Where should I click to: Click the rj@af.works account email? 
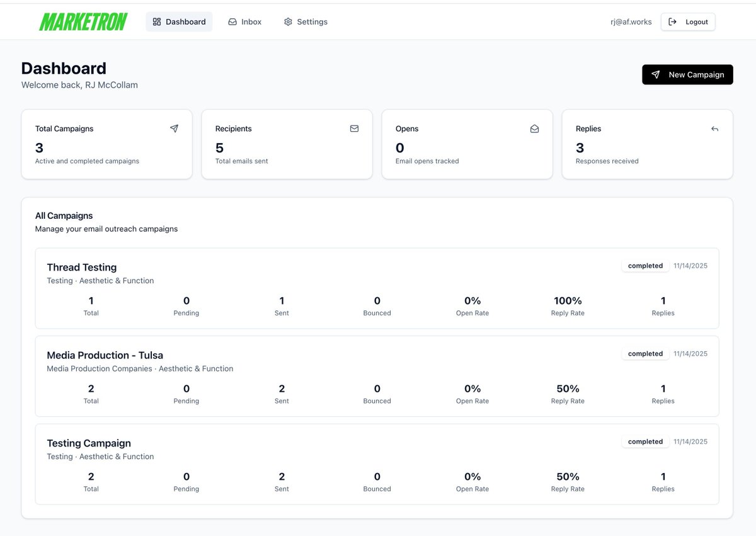point(631,21)
